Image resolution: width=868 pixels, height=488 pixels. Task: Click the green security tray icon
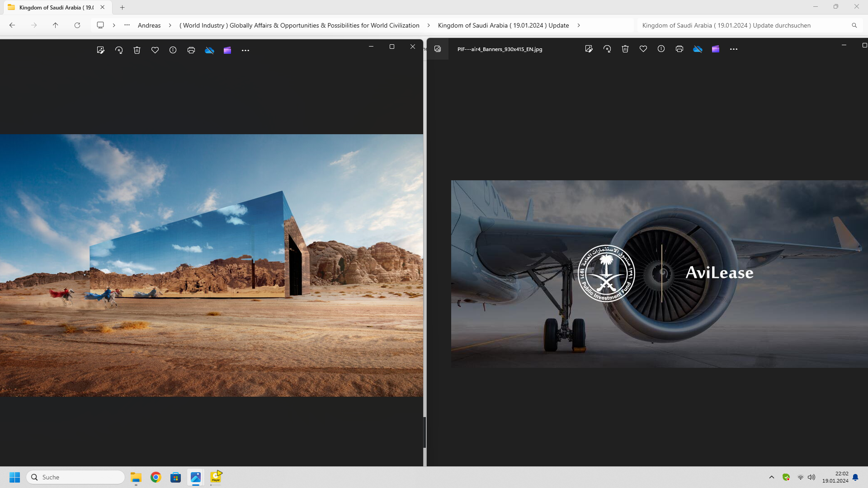[786, 477]
